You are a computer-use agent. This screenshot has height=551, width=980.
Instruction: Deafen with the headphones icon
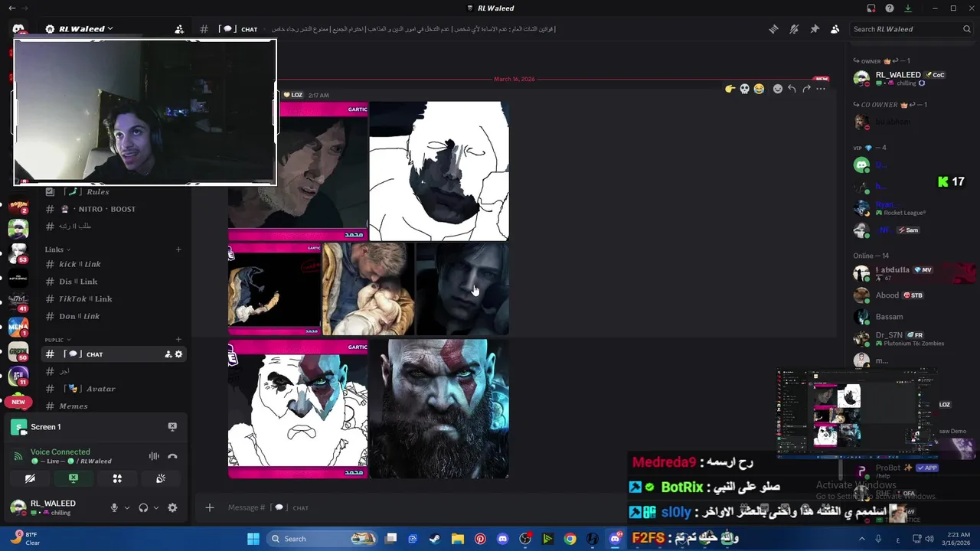tap(143, 507)
